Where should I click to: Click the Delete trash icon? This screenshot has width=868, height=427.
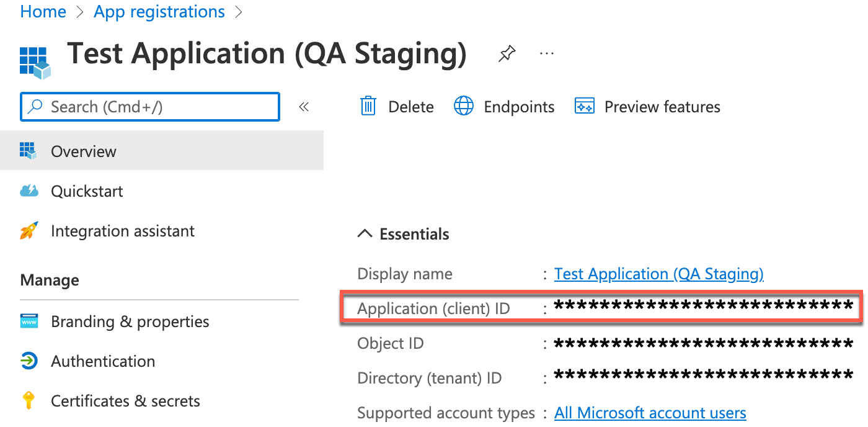[x=368, y=107]
